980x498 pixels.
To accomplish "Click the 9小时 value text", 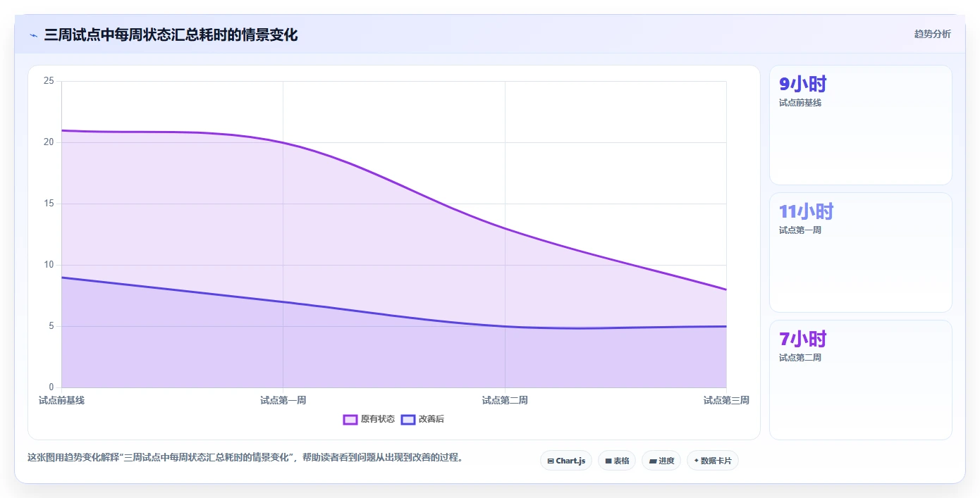I will pos(802,84).
